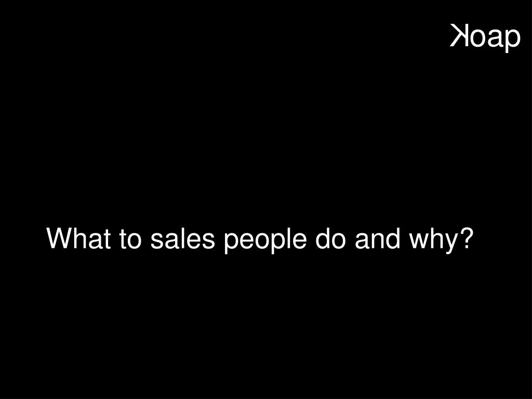
Task: Select the letter o in the Koap logo
Action: pos(477,37)
